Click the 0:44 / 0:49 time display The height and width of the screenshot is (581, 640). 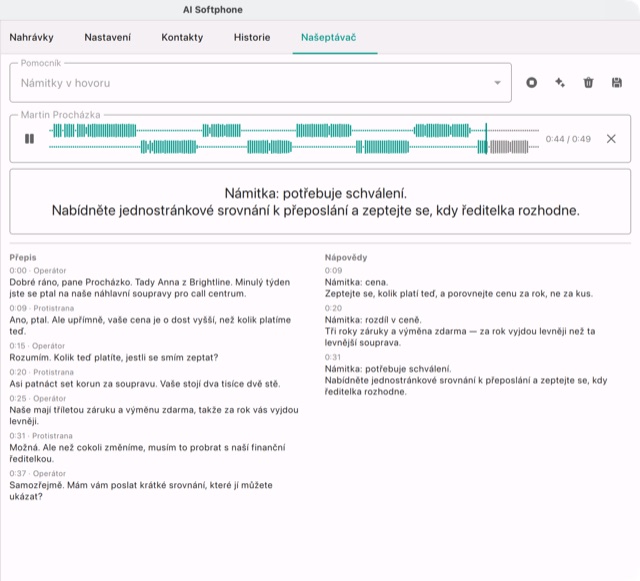pos(568,139)
